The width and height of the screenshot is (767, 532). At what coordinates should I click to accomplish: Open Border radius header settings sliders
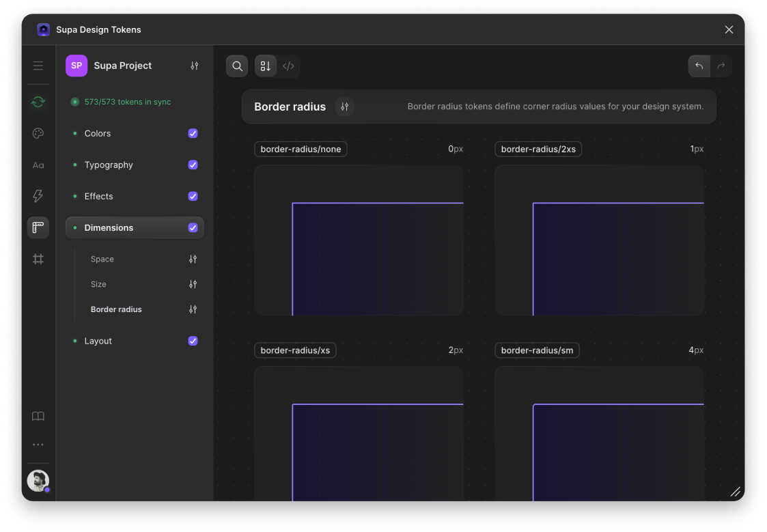[x=344, y=107]
